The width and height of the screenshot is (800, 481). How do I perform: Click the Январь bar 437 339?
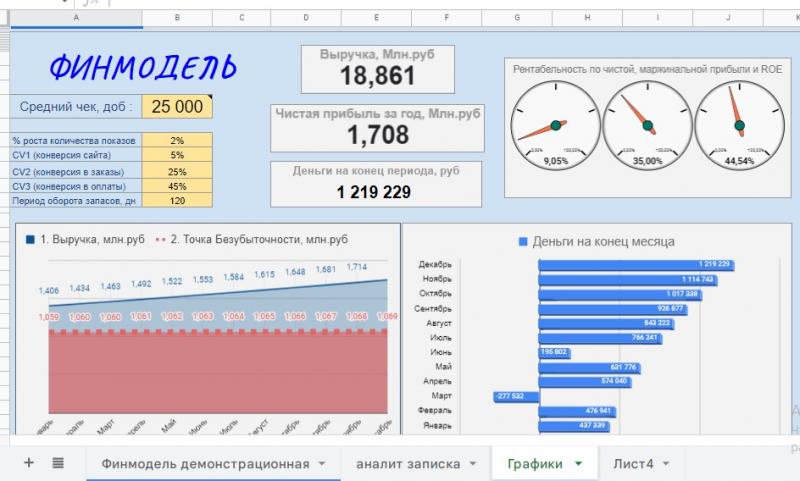(574, 425)
